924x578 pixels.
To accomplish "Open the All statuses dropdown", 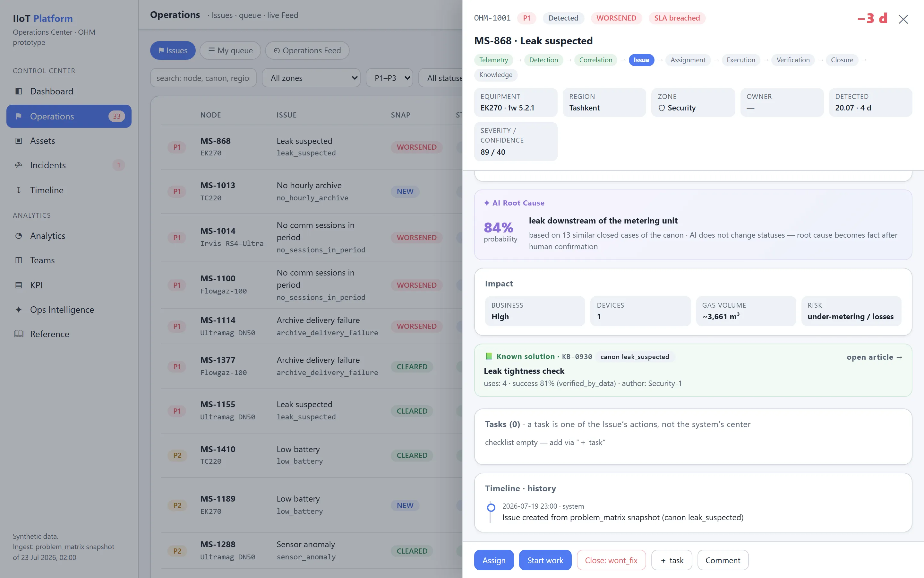I will tap(441, 78).
